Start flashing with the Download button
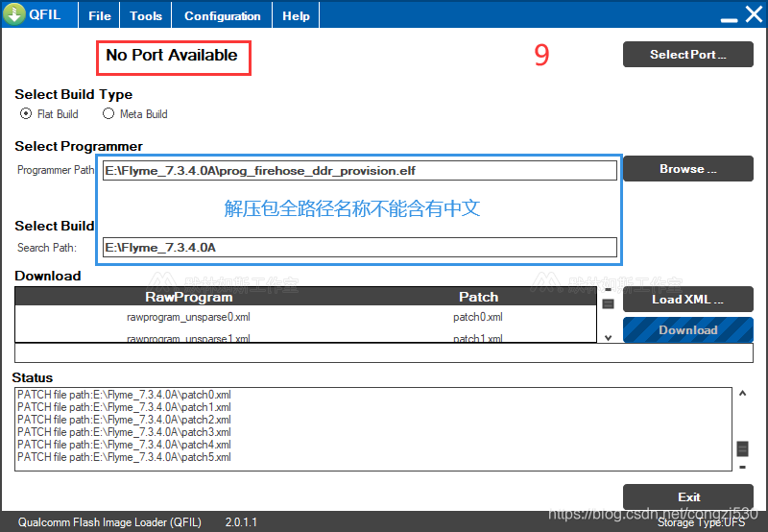 (x=687, y=329)
